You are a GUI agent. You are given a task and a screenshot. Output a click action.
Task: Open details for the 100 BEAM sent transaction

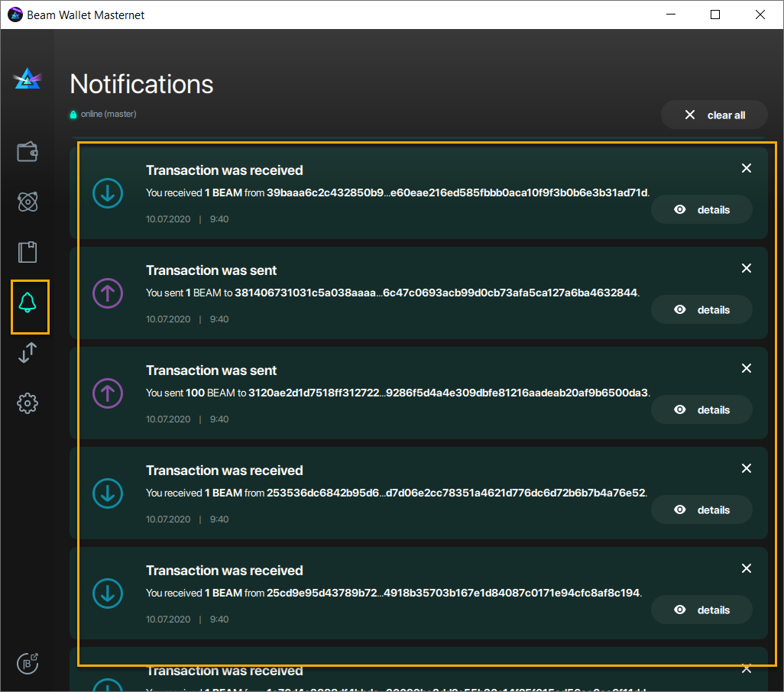point(701,409)
